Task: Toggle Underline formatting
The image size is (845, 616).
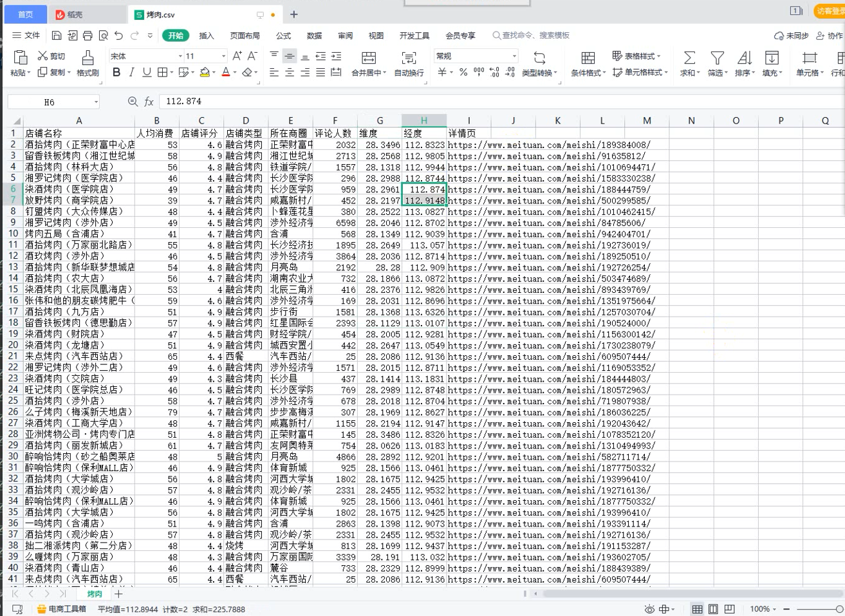Action: 147,72
